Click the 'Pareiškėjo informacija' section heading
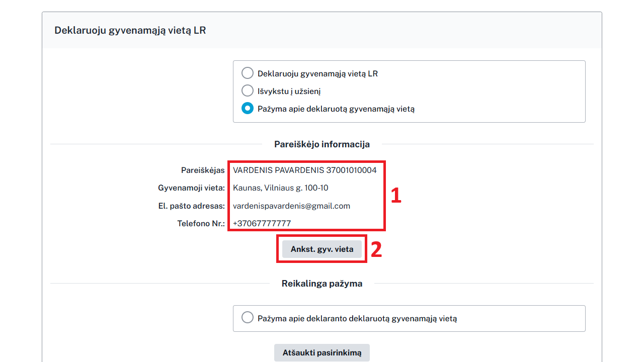Viewport: 644px width, 362px height. point(322,144)
